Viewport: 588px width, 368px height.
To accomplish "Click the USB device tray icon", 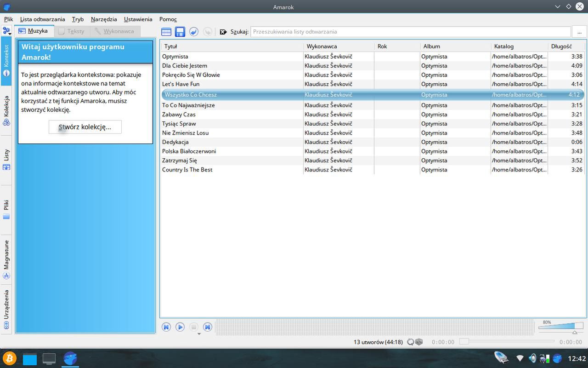I will [501, 358].
